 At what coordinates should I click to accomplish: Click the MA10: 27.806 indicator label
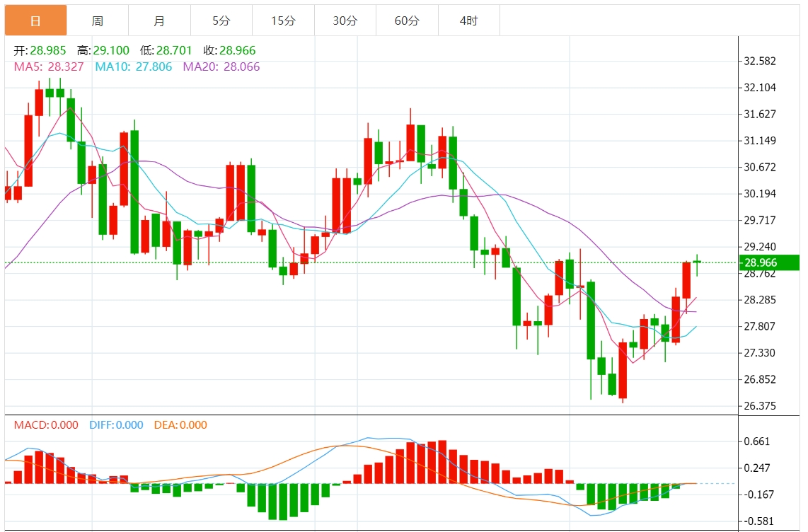(134, 67)
